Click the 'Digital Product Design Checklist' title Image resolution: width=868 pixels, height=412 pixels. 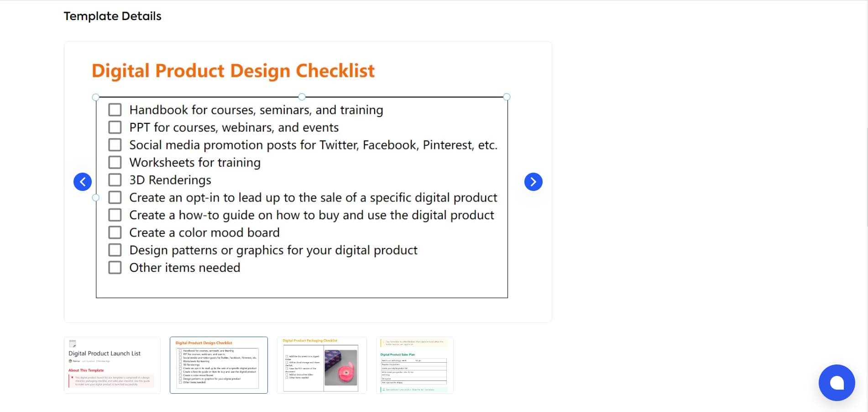pyautogui.click(x=233, y=71)
